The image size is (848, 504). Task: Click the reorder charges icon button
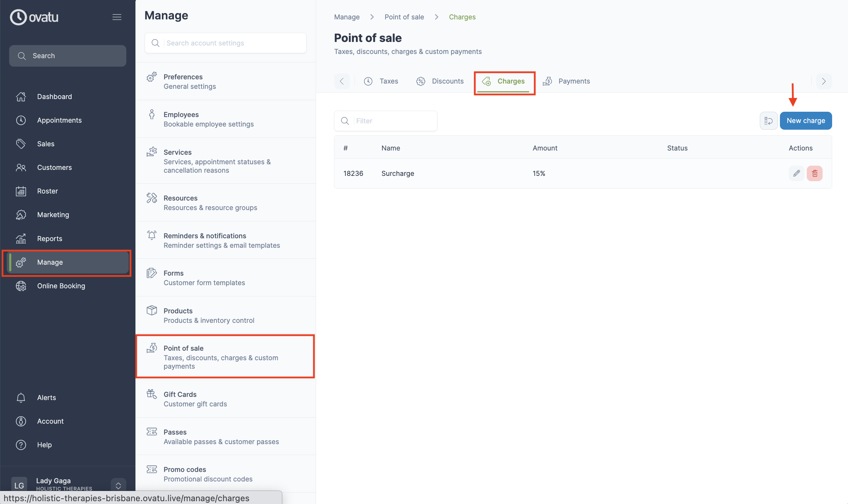click(768, 121)
